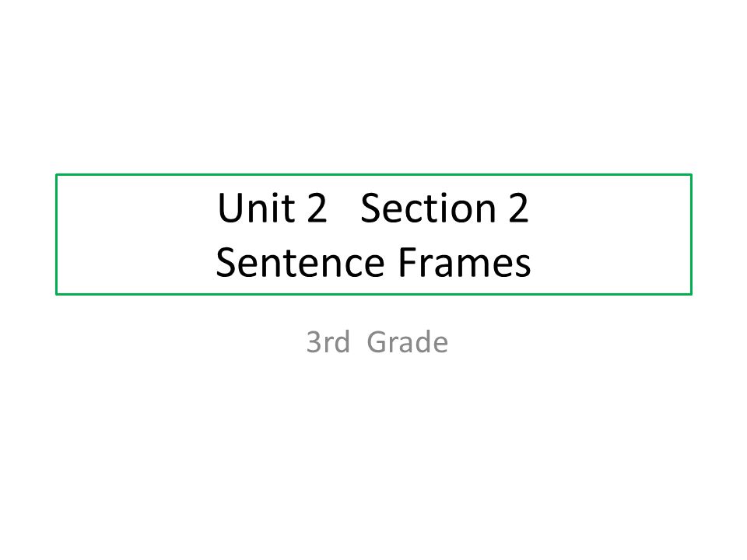747x560 pixels.
Task: Click the blank space inside title box left of "Sentence"
Action: pos(135,262)
